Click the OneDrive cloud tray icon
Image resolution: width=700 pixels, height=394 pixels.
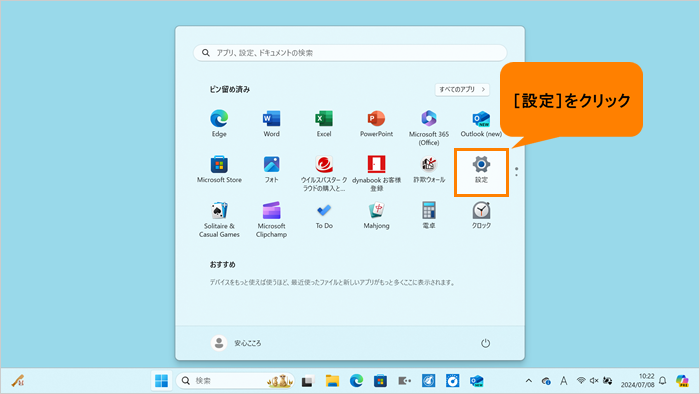pyautogui.click(x=546, y=381)
